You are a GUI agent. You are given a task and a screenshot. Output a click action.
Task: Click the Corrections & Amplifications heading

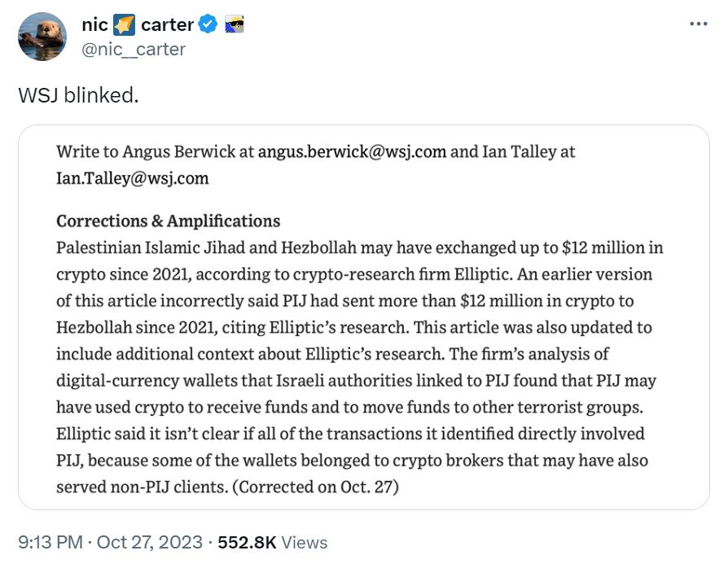(168, 221)
